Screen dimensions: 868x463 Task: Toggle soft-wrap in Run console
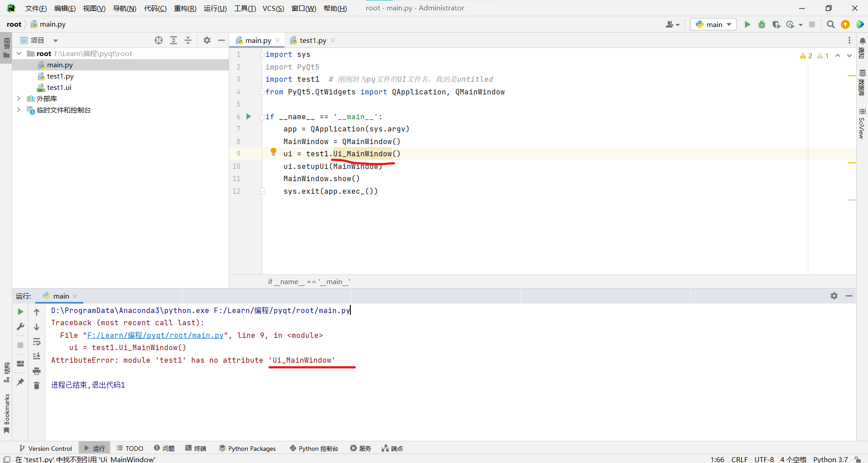(x=37, y=341)
